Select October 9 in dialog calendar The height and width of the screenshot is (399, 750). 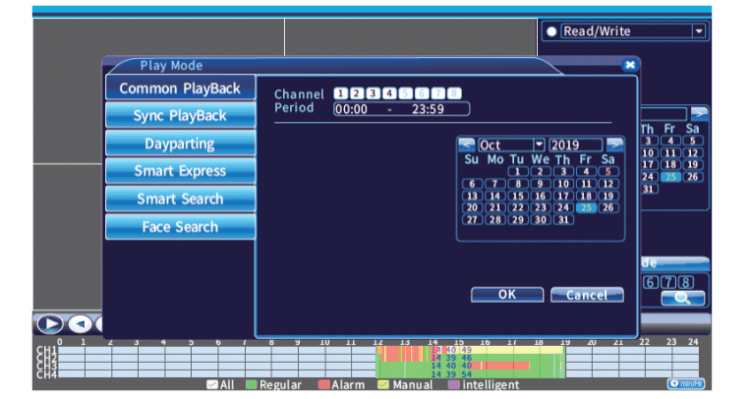(x=540, y=184)
